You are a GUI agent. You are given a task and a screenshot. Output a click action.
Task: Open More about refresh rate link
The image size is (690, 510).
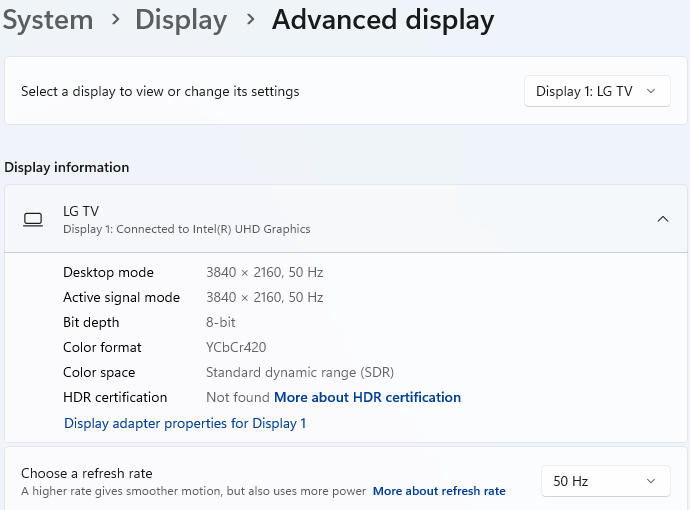pyautogui.click(x=439, y=491)
